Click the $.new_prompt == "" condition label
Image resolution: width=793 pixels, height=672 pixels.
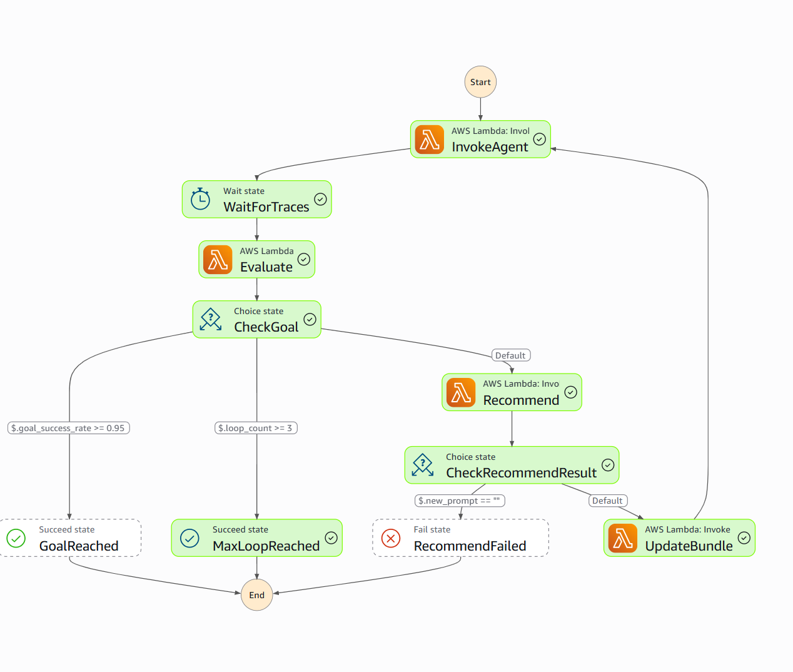point(460,501)
